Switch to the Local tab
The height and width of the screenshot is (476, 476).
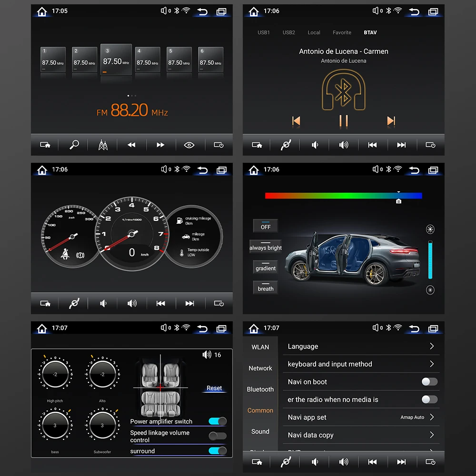click(314, 32)
